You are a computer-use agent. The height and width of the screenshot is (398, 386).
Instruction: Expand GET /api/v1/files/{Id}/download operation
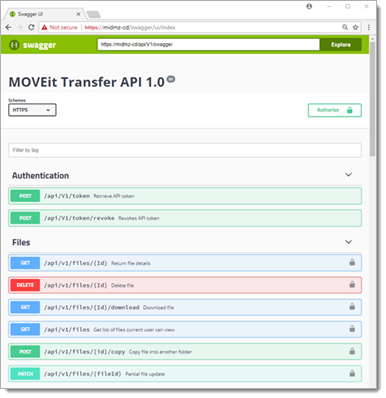[x=185, y=307]
